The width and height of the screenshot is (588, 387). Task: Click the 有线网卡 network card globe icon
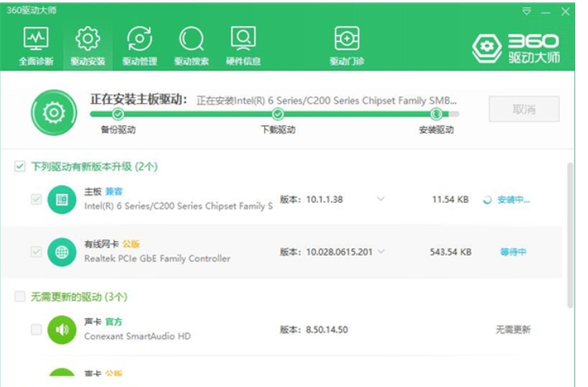point(62,252)
